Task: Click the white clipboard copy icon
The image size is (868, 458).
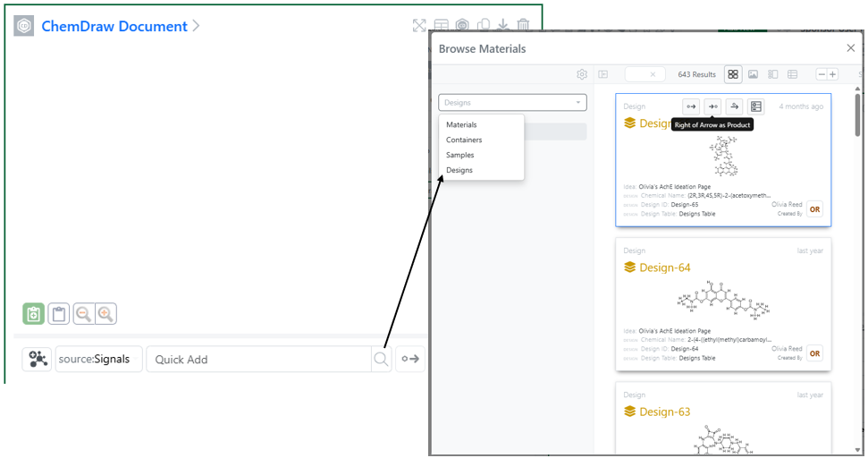Action: [59, 313]
